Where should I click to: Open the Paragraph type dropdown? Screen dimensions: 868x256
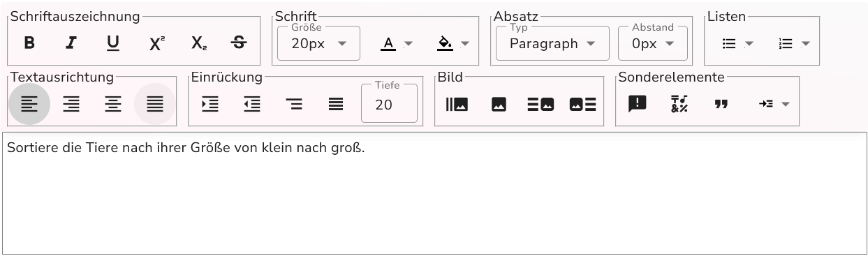[x=552, y=43]
